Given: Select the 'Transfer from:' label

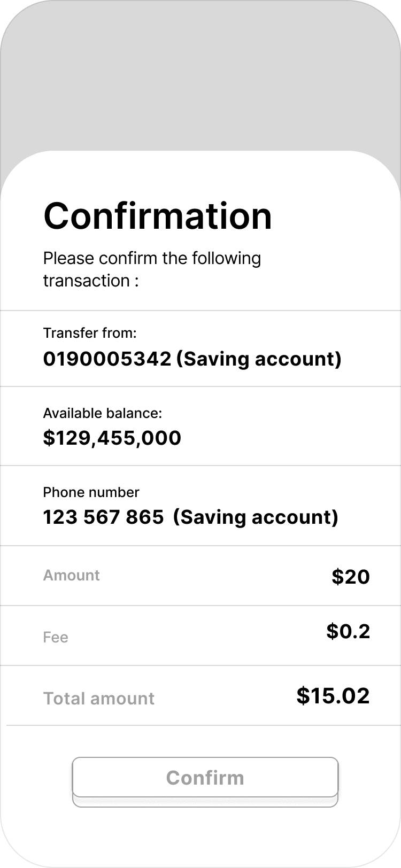Looking at the screenshot, I should click(x=90, y=333).
